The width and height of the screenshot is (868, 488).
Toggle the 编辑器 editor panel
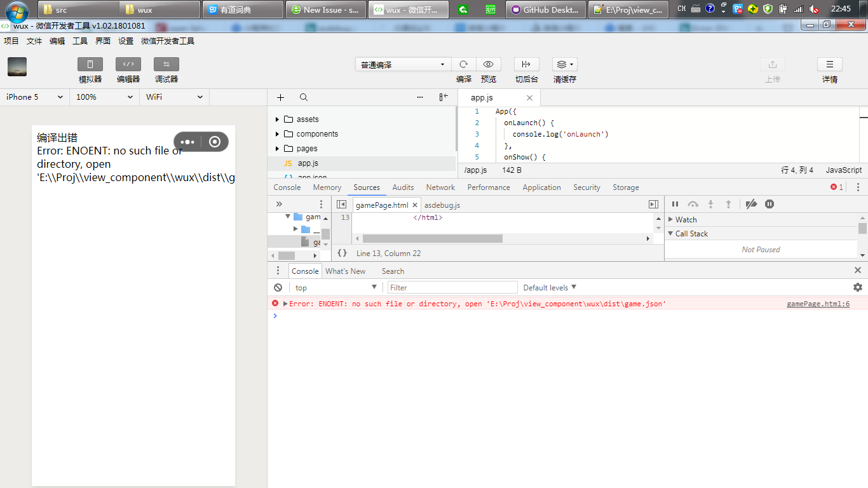coord(128,64)
